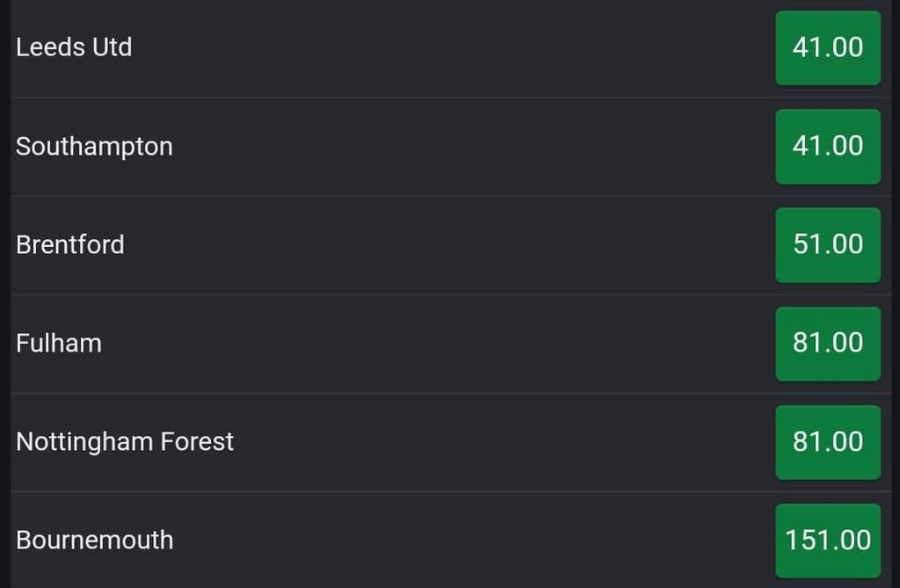
Task: Add Southampton at 41.00 to bet slip
Action: pos(827,147)
